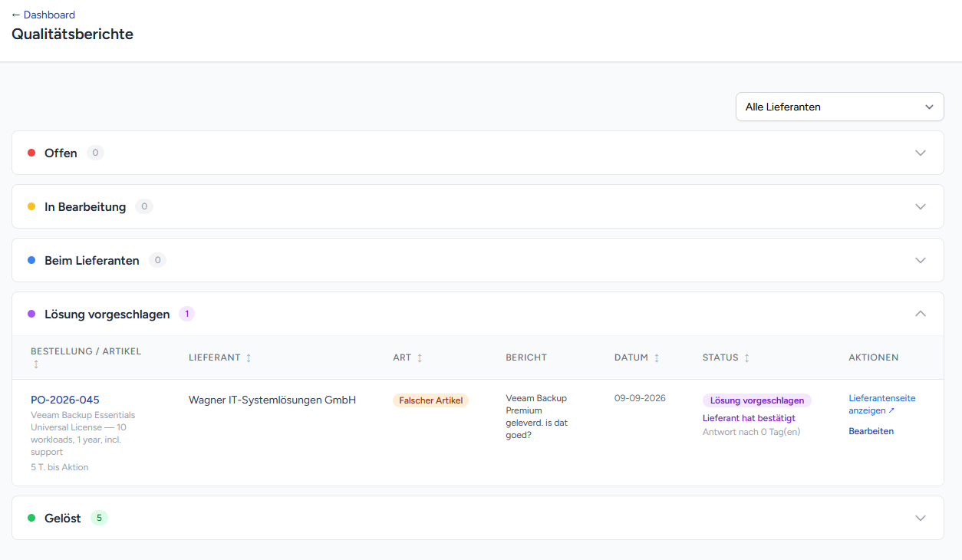Sort by Bestellung / Artikel sort icon
Screen dimensions: 962x560
(x=35, y=364)
